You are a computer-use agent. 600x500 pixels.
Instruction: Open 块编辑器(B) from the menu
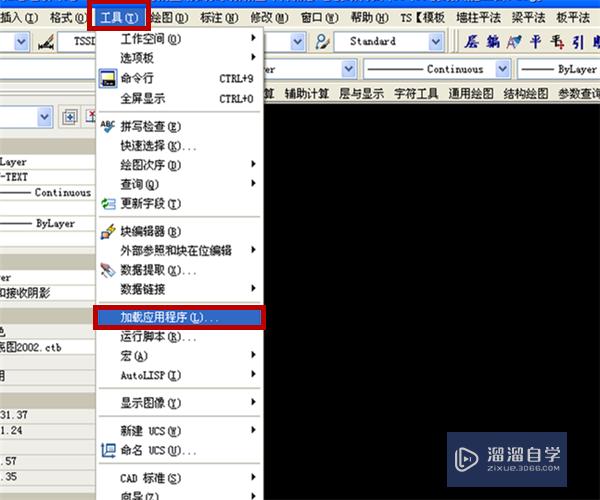click(x=179, y=231)
